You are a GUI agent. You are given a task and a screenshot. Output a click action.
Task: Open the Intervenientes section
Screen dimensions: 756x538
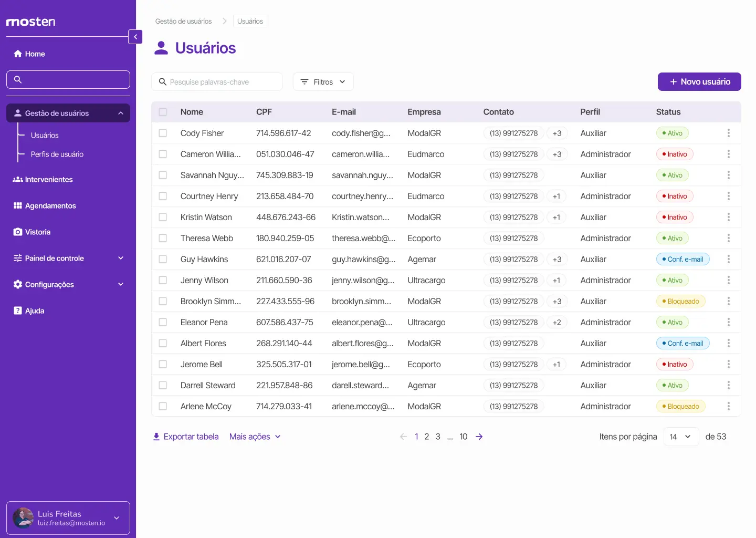point(48,180)
